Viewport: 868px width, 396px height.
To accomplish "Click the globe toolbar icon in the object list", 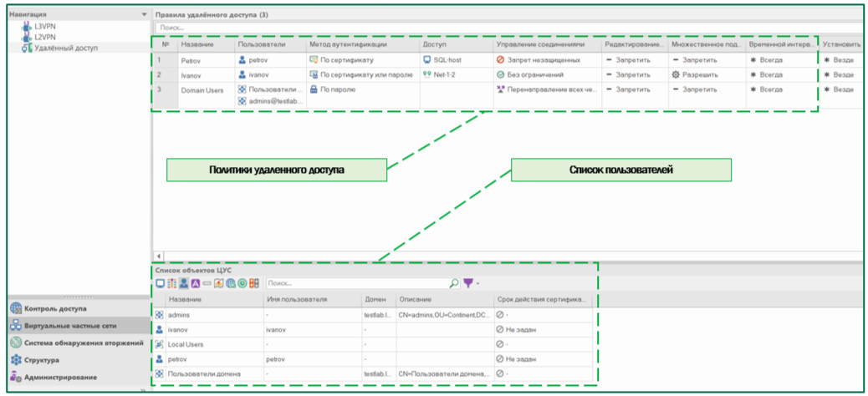I will pyautogui.click(x=230, y=283).
